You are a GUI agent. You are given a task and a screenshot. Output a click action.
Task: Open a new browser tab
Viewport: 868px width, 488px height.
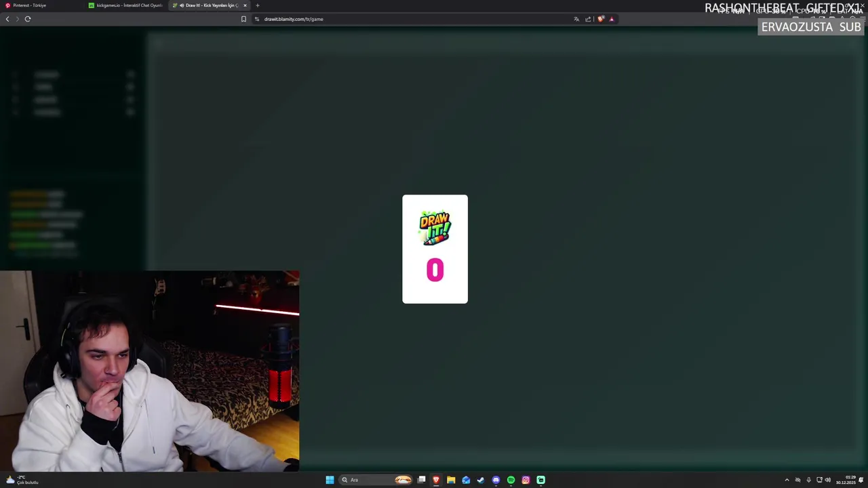tap(257, 5)
